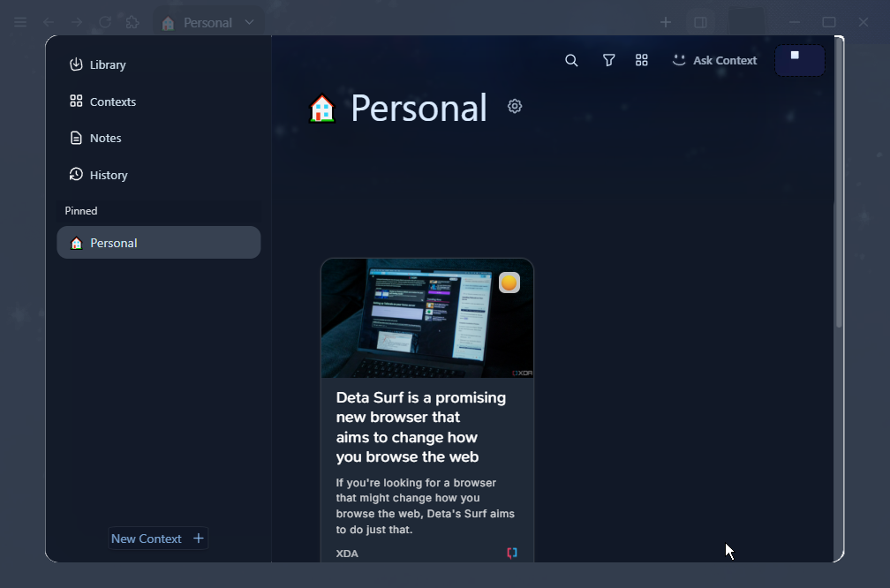890x588 pixels.
Task: Open the filter funnel icon
Action: (608, 60)
